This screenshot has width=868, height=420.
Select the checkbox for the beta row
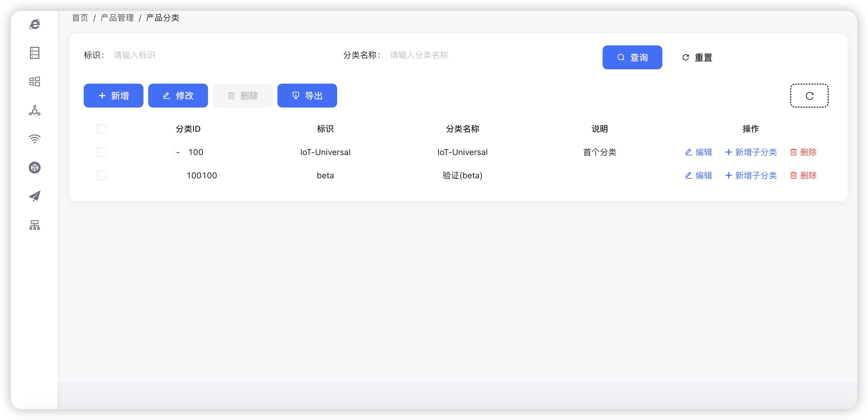(x=101, y=175)
